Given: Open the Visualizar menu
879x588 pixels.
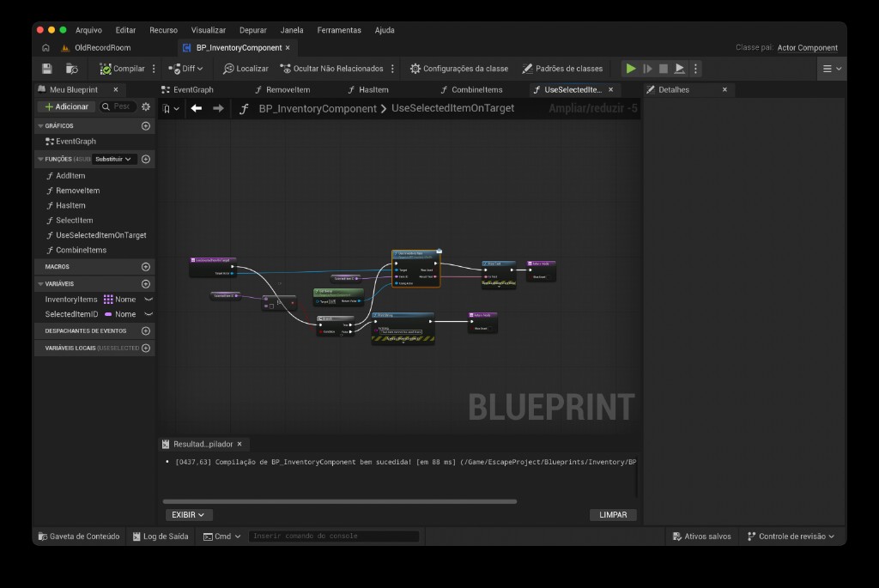Looking at the screenshot, I should pos(209,30).
